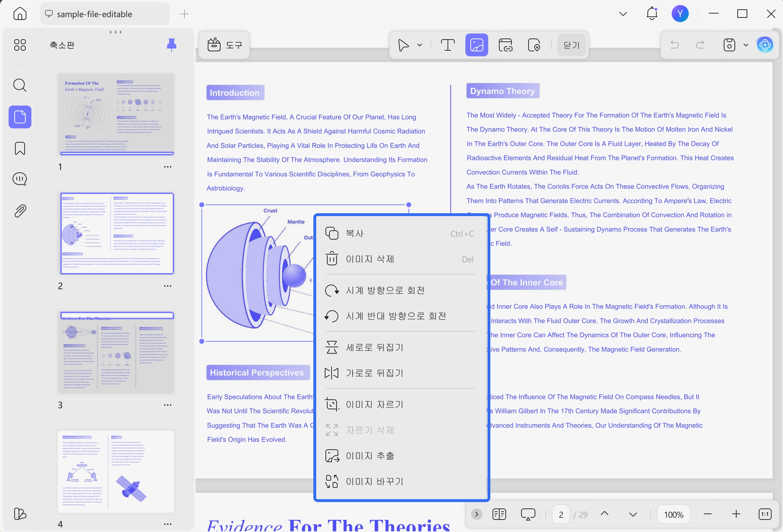Expand the pointer tool dropdown arrow
The image size is (783, 532).
[x=420, y=45]
